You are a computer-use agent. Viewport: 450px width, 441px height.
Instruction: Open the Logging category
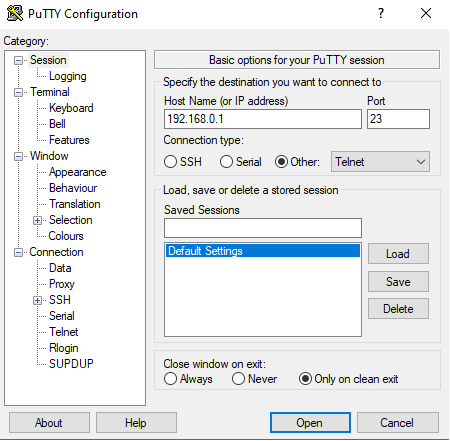click(68, 76)
